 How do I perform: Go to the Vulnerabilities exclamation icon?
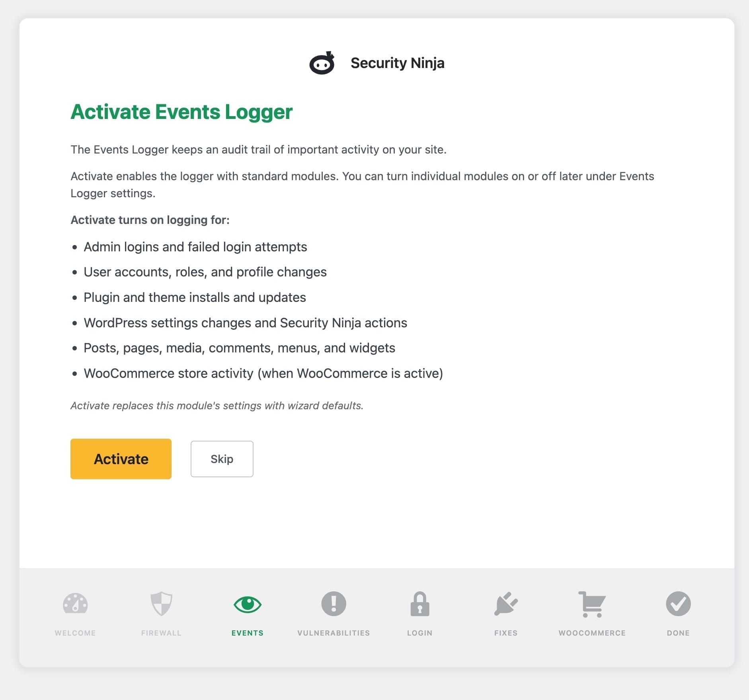pyautogui.click(x=334, y=604)
